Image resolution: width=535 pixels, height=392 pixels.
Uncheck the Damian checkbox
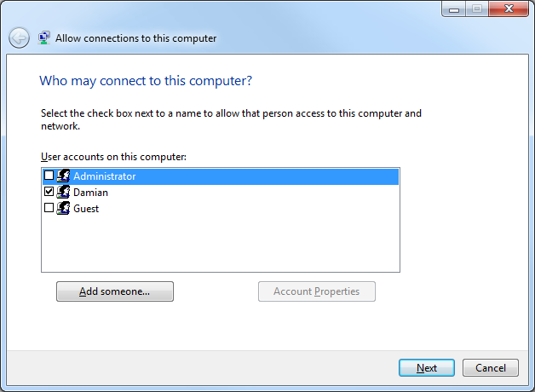coord(49,192)
